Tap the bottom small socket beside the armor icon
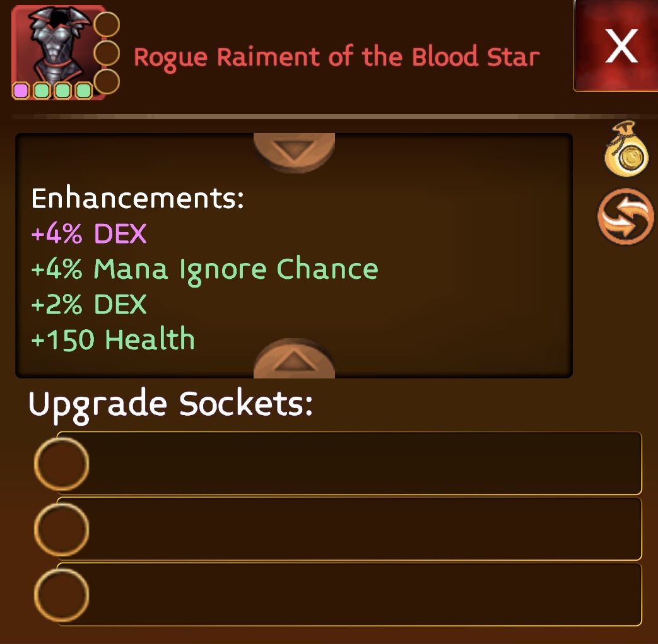 107,81
